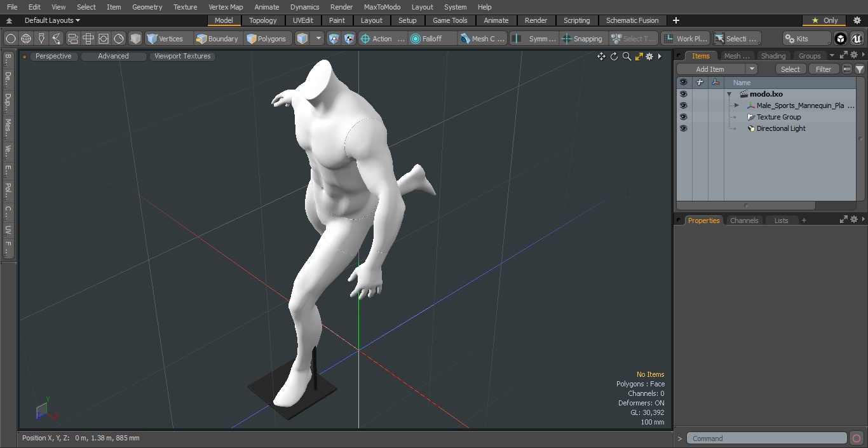Open dropdown arrow next to blue cube icon

[319, 39]
